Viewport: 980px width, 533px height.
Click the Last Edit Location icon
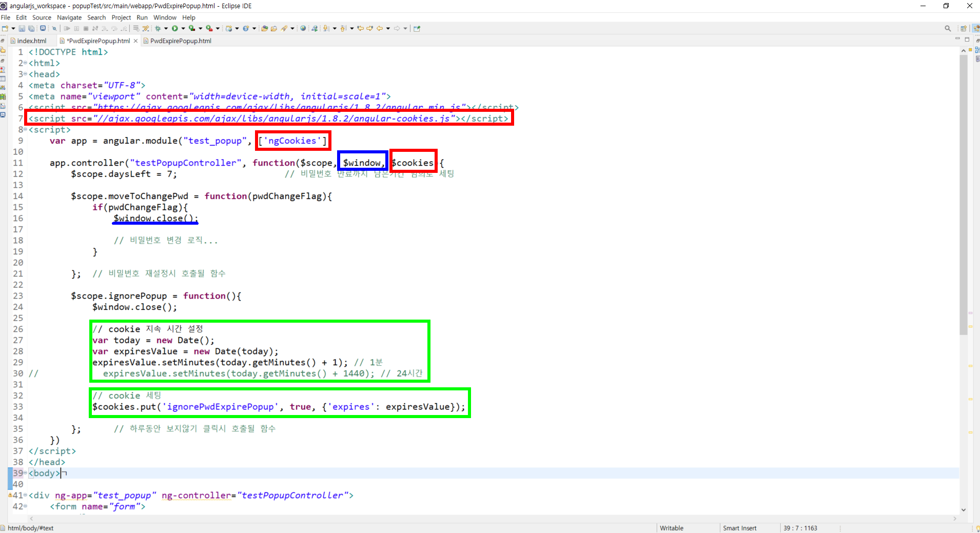point(360,28)
